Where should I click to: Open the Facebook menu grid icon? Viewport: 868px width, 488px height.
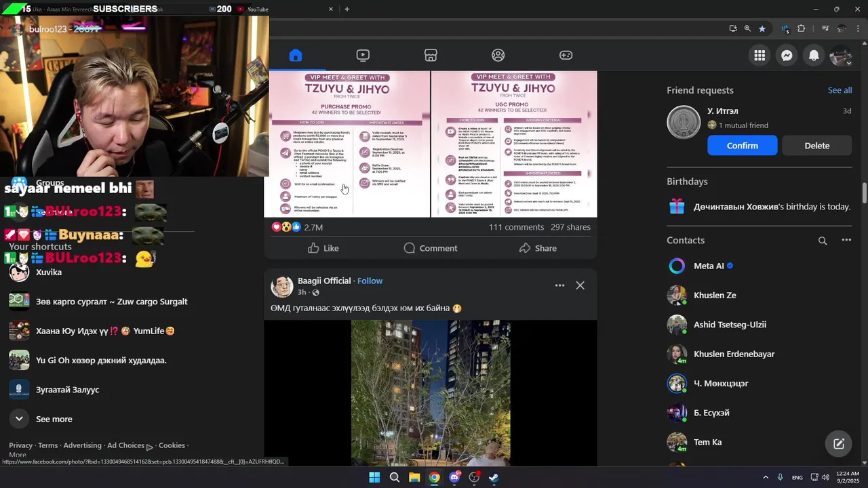(759, 56)
